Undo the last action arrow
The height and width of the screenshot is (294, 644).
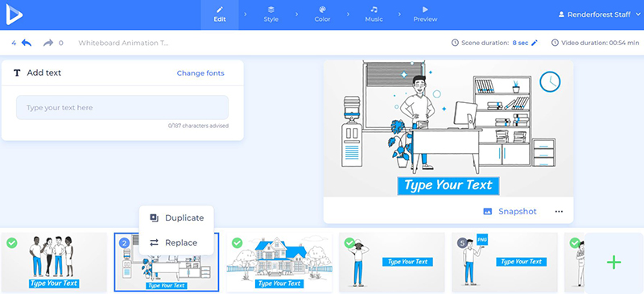tap(27, 43)
